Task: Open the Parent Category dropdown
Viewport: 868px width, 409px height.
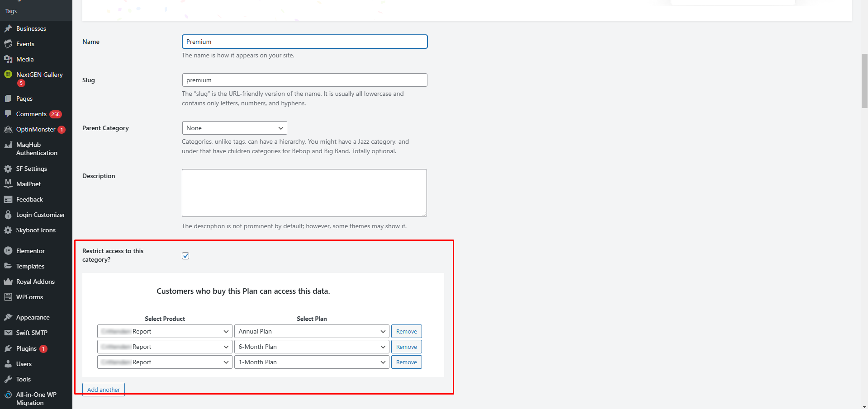Action: (234, 128)
